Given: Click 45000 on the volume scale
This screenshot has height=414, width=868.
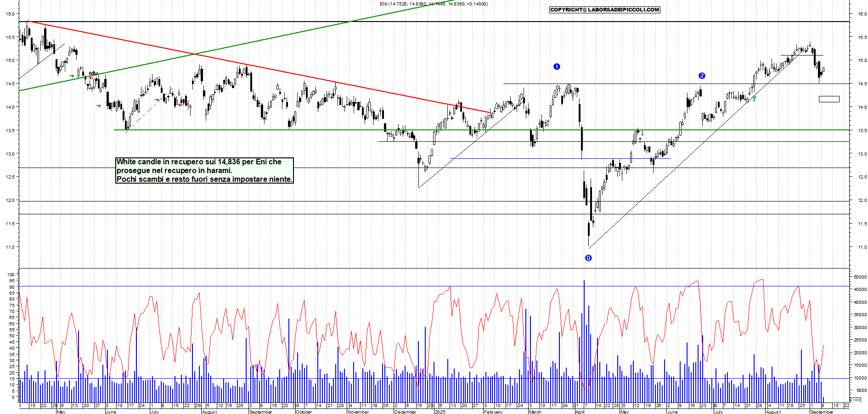Looking at the screenshot, I should pyautogui.click(x=860, y=290).
